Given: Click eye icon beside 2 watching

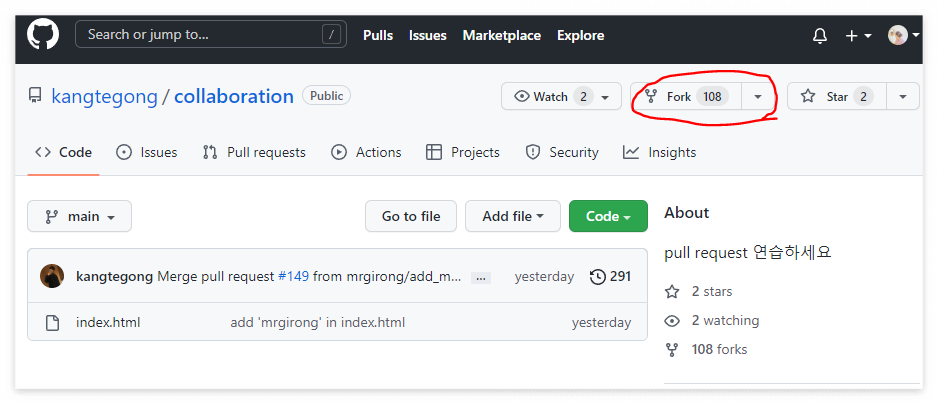Looking at the screenshot, I should (x=672, y=321).
